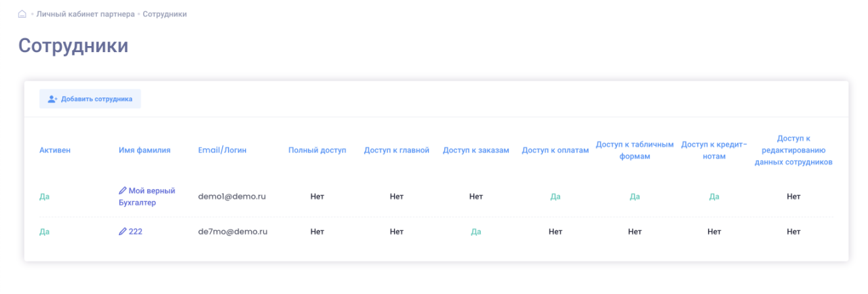Select the demo1@demo.ru email cell
Viewport: 868px width, 294px height.
(x=232, y=196)
